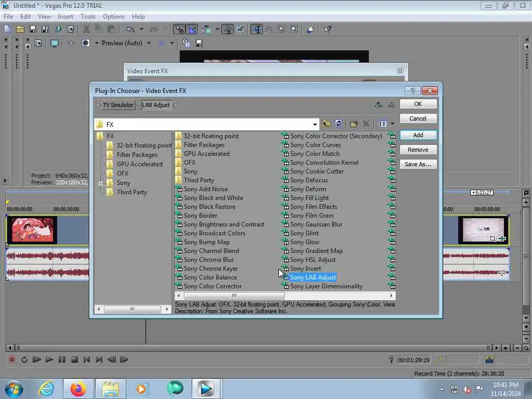Go up one folder level in Plug-In Chooser
The height and width of the screenshot is (399, 532).
tap(326, 124)
